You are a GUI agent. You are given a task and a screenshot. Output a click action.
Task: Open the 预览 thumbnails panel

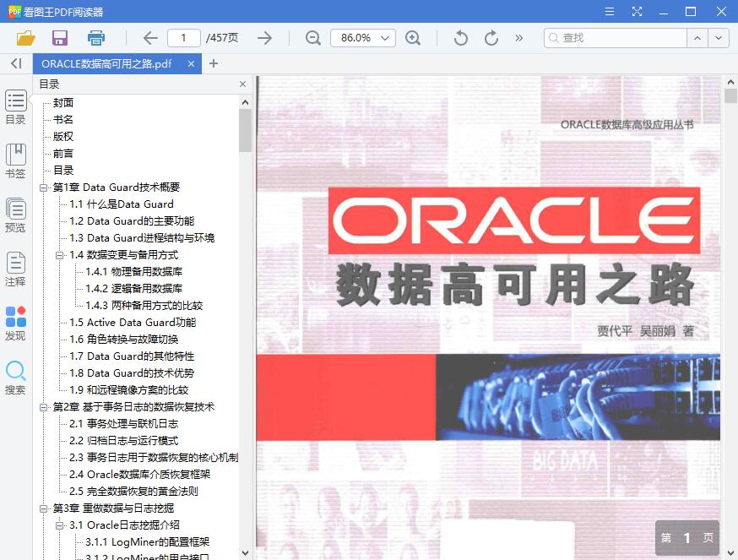pyautogui.click(x=15, y=215)
